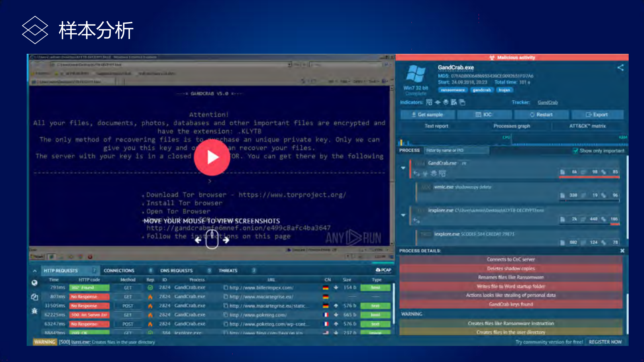Image resolution: width=644 pixels, height=362 pixels.
Task: Click the Windows Start button in VM
Action: [37, 257]
